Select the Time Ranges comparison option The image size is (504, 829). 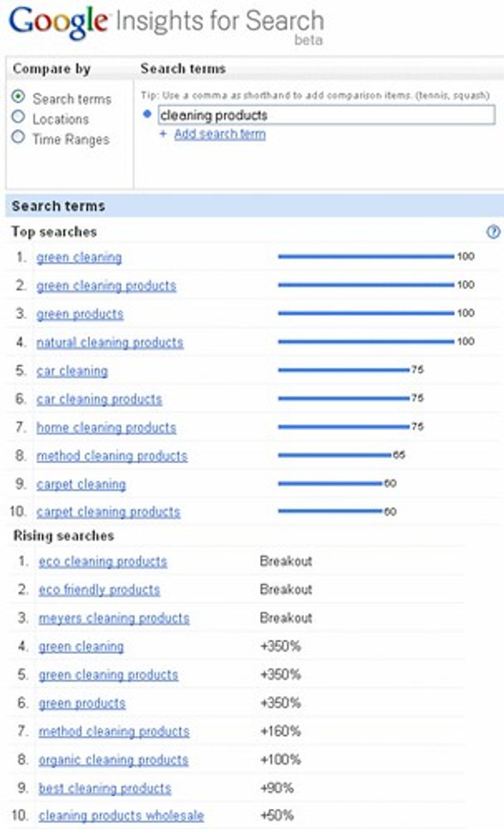pyautogui.click(x=19, y=137)
